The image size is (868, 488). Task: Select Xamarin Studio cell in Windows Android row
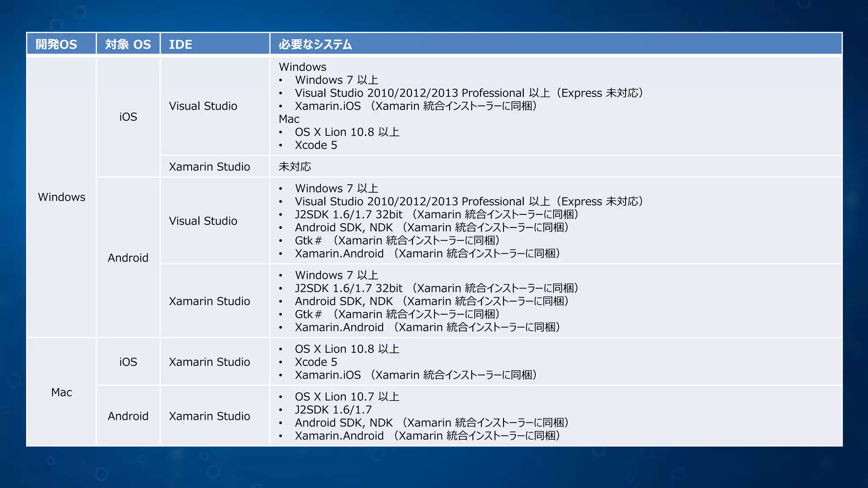[215, 301]
